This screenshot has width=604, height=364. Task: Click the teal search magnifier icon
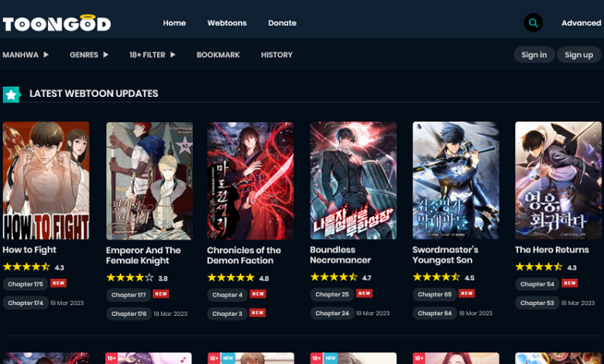pos(533,22)
